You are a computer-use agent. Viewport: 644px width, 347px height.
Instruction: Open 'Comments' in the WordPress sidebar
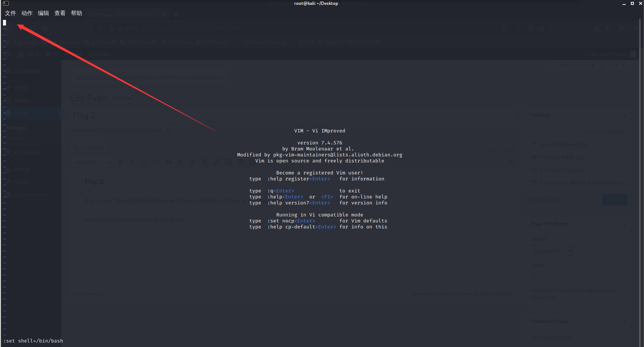[x=27, y=152]
